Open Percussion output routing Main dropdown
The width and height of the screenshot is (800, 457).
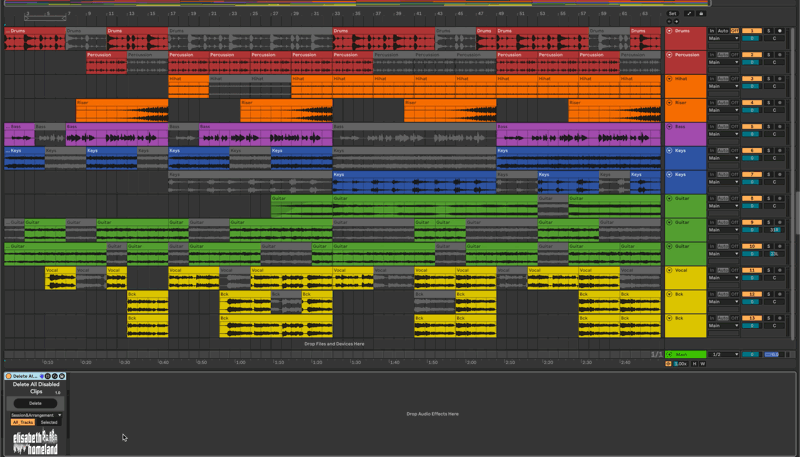[x=723, y=62]
